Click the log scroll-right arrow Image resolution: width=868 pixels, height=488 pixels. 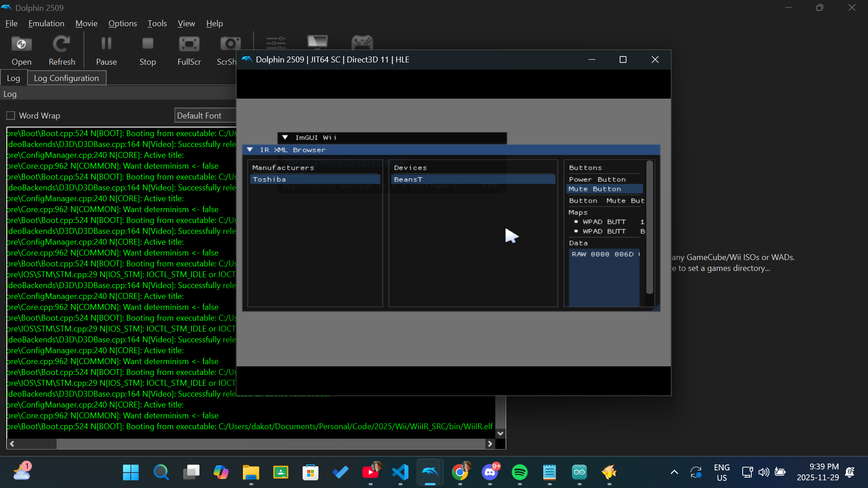point(490,444)
